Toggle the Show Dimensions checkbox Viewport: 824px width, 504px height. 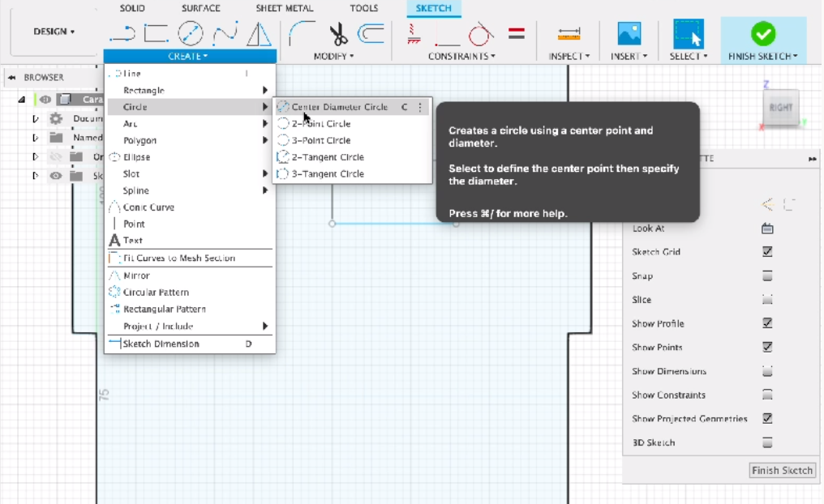[x=767, y=371]
